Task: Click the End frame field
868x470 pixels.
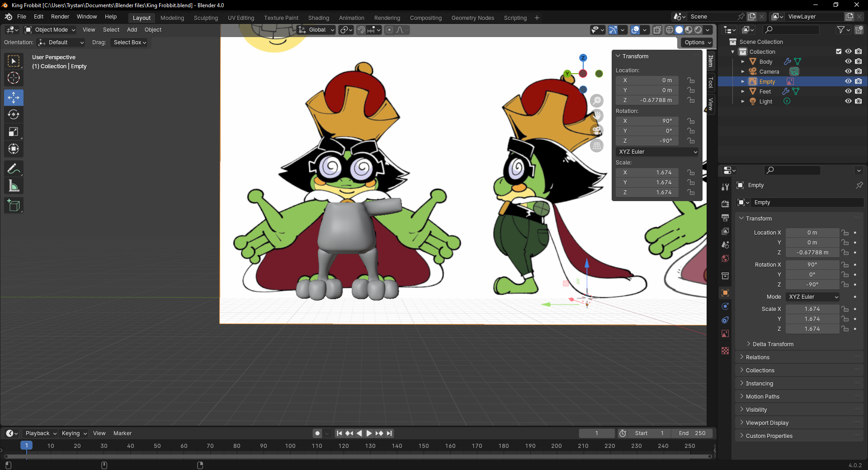Action: pos(692,433)
